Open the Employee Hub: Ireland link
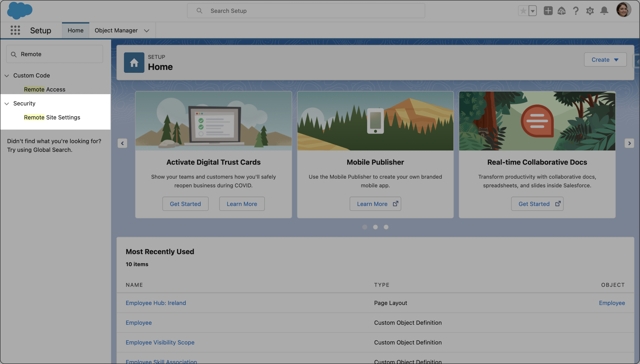 (156, 303)
